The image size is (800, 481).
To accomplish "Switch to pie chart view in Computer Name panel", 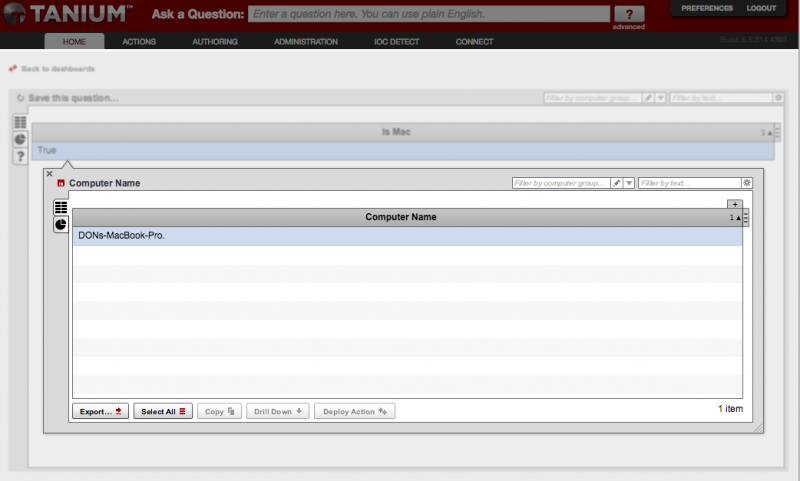I will pyautogui.click(x=61, y=224).
